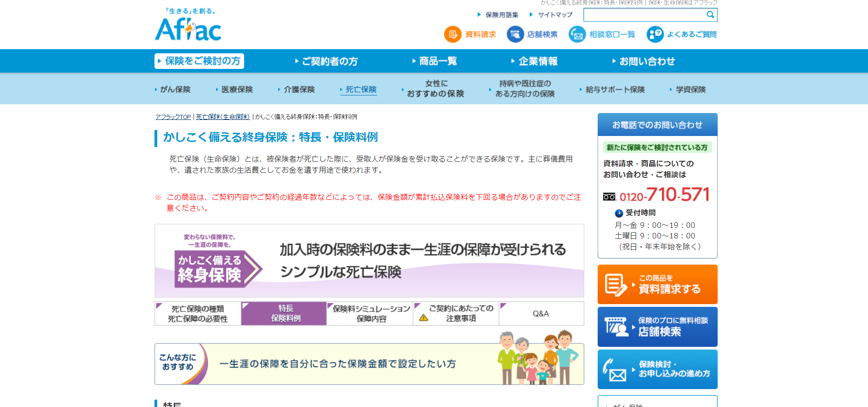868x407 pixels.
Task: Click the search magnifier icon
Action: 710,15
